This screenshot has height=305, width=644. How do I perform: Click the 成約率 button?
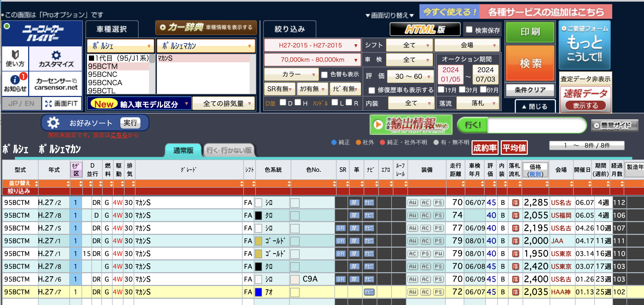[x=485, y=148]
